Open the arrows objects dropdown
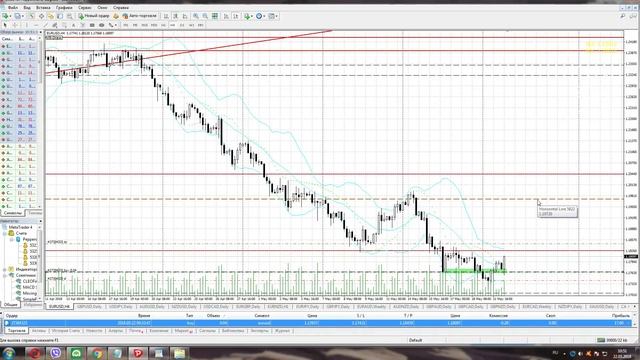The image size is (640, 360). click(x=112, y=25)
